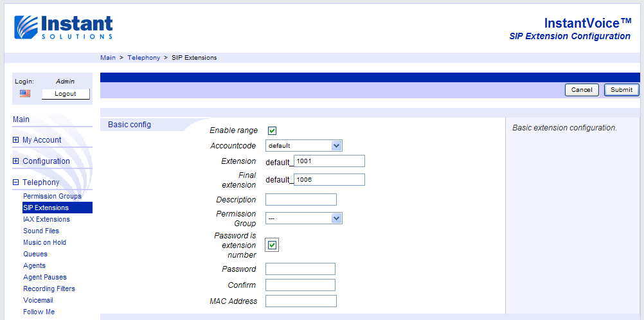Image resolution: width=644 pixels, height=320 pixels.
Task: Go to Main in the breadcrumb
Action: point(108,58)
